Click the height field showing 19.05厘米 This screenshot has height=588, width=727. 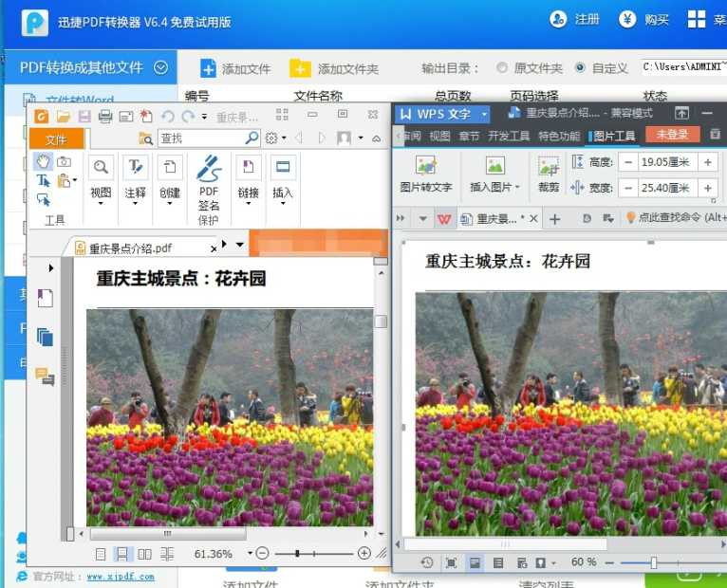click(x=667, y=162)
